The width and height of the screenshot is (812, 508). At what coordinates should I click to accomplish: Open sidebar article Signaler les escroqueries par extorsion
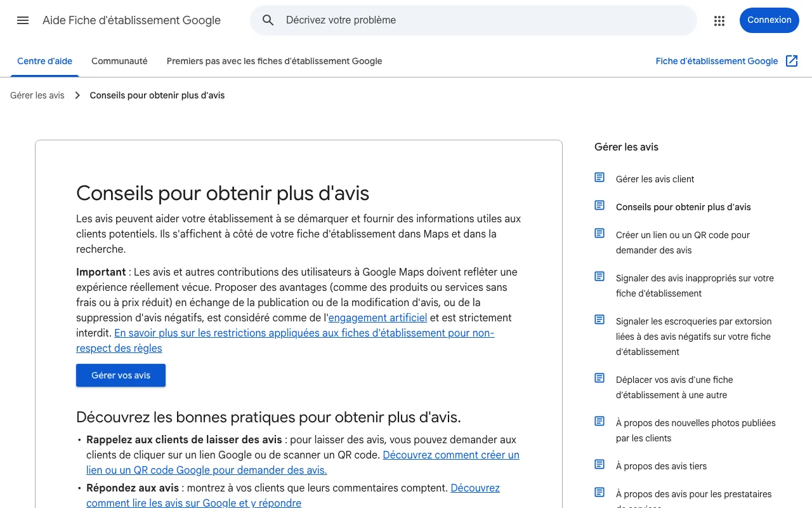[x=693, y=337]
